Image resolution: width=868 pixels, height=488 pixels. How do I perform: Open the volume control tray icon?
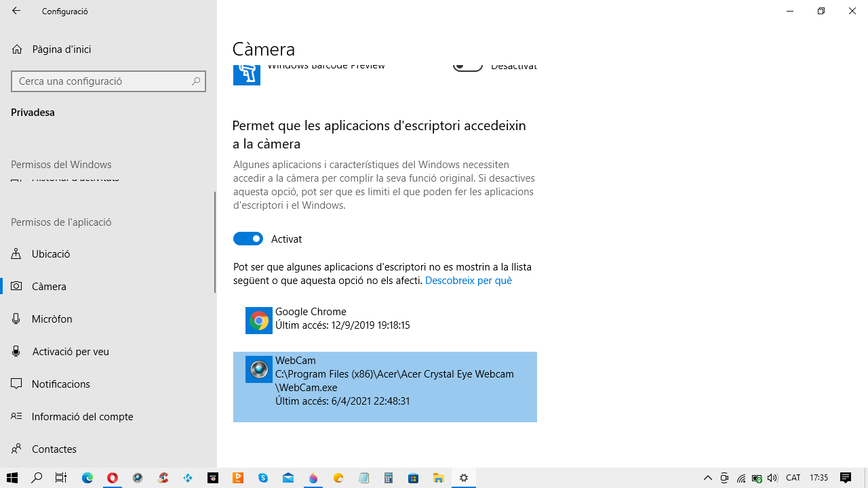pyautogui.click(x=772, y=478)
